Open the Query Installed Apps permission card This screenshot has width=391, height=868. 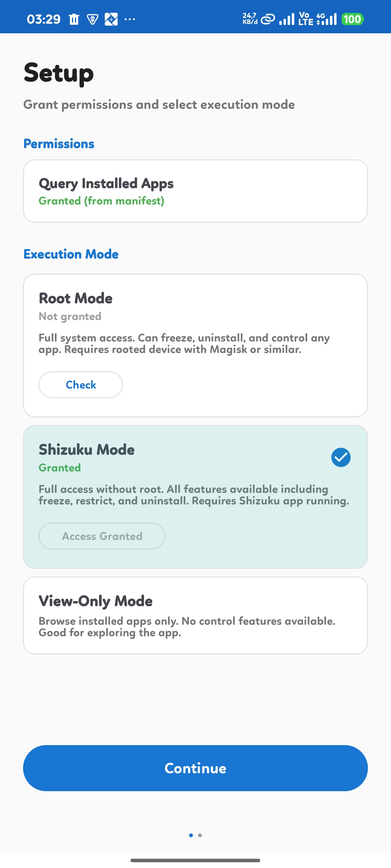tap(195, 191)
